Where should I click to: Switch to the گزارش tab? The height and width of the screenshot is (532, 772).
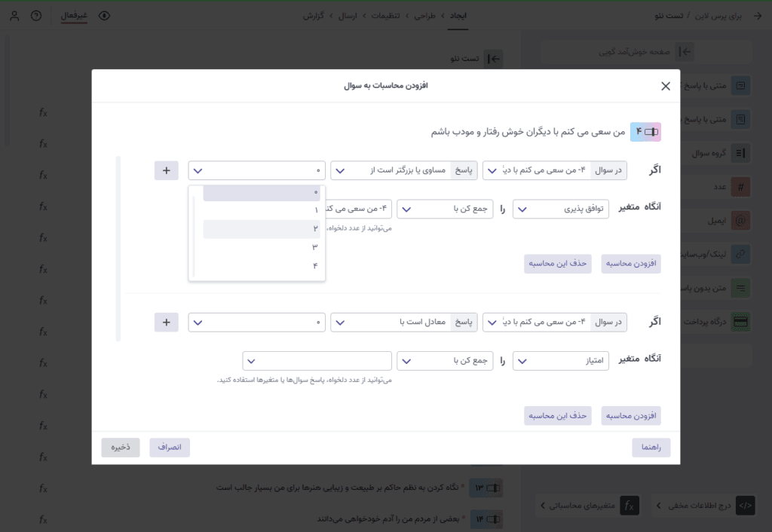coord(313,16)
